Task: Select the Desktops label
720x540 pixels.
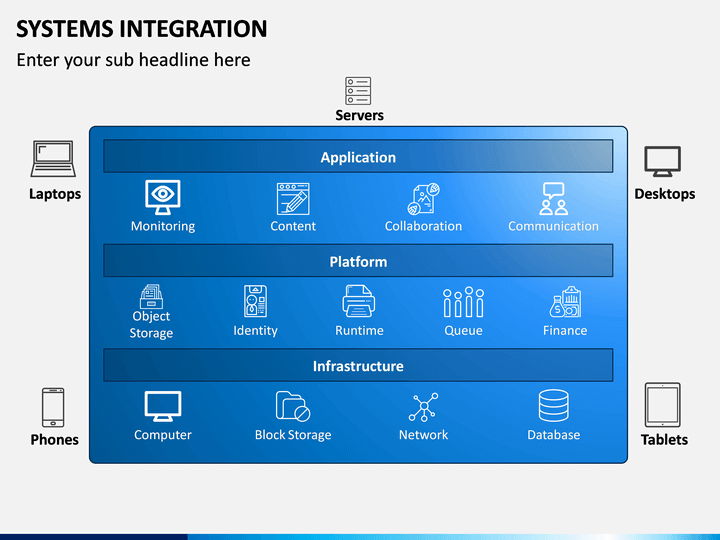Action: (664, 194)
